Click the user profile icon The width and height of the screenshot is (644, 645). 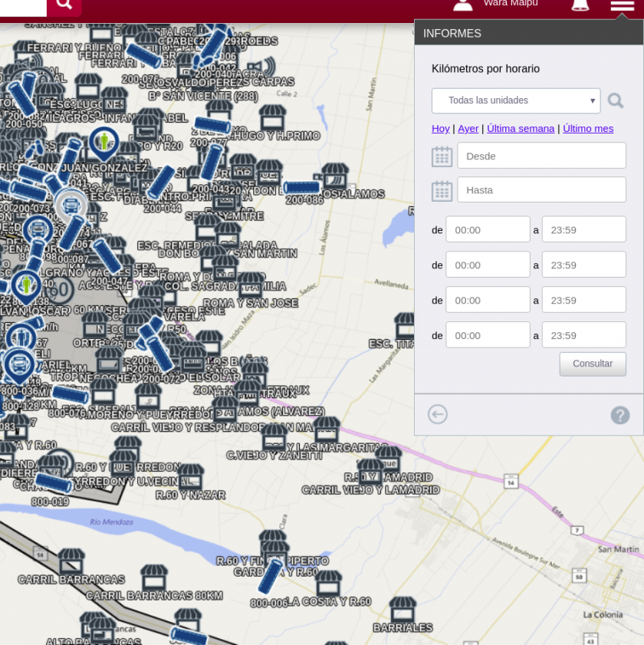coord(463,5)
